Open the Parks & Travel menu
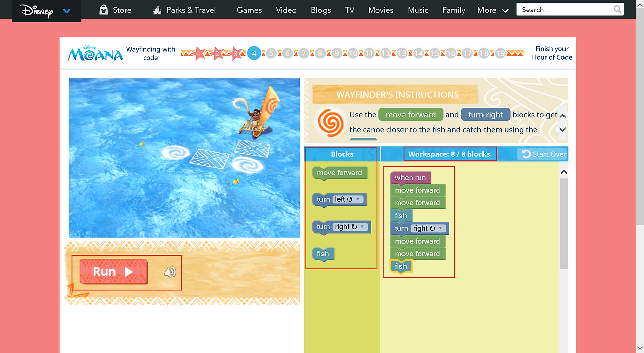The height and width of the screenshot is (353, 644). 184,10
